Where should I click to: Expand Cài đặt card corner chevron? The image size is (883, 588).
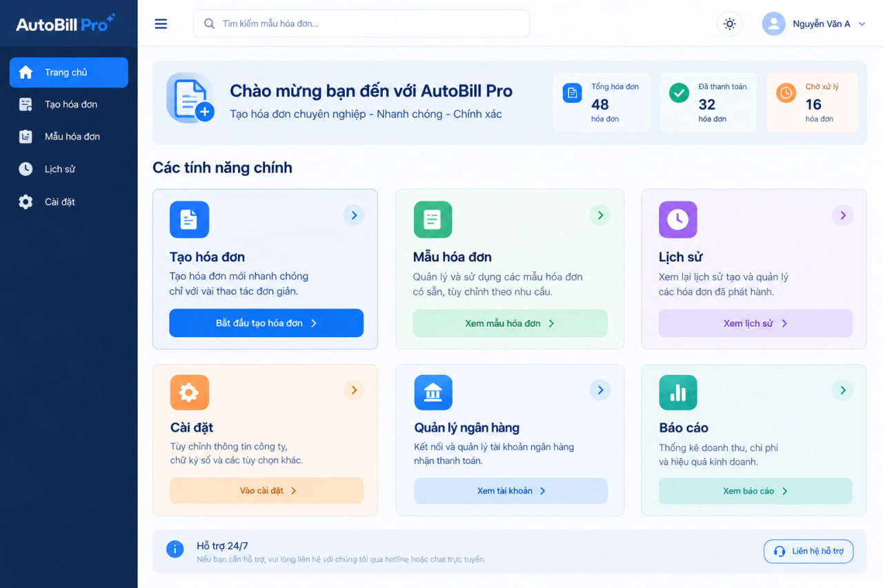coord(354,390)
